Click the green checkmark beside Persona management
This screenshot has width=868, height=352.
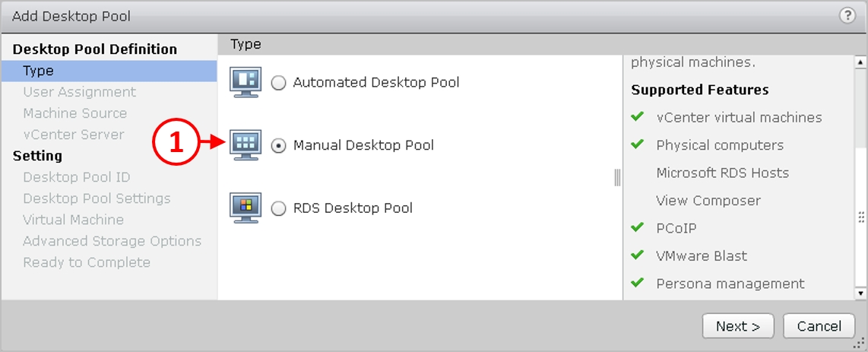[637, 283]
